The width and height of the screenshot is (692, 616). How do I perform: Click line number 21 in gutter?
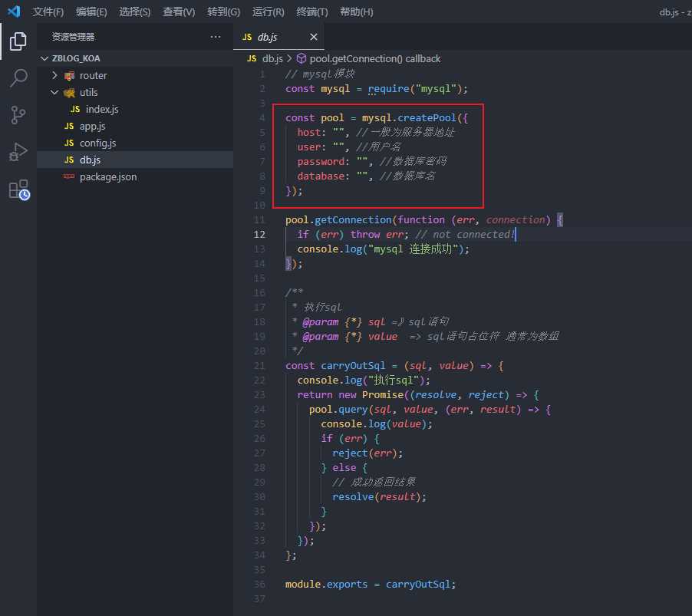(x=259, y=365)
